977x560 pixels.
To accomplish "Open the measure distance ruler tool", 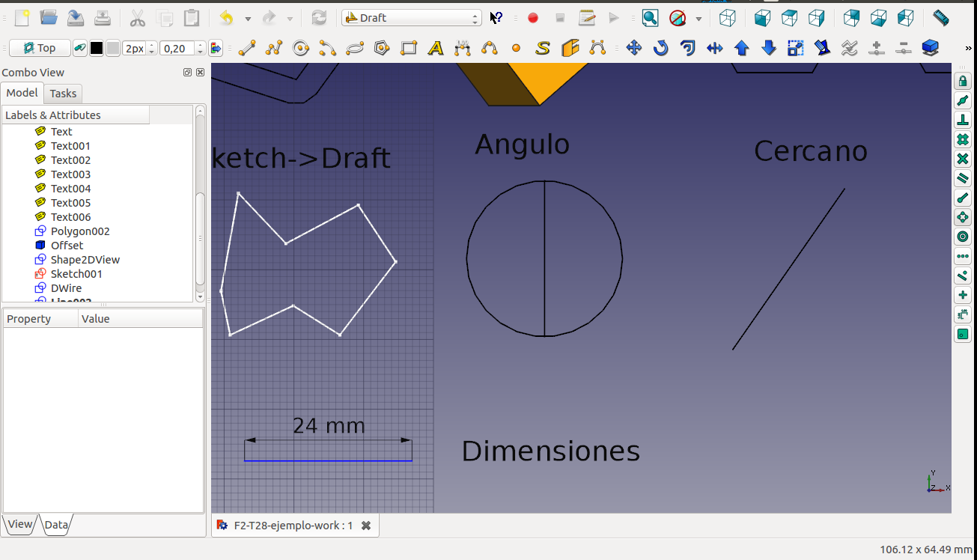I will (941, 18).
